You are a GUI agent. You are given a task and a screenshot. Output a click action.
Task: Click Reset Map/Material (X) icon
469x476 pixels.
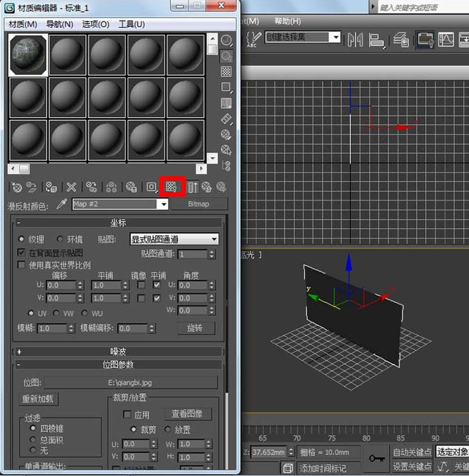point(71,187)
